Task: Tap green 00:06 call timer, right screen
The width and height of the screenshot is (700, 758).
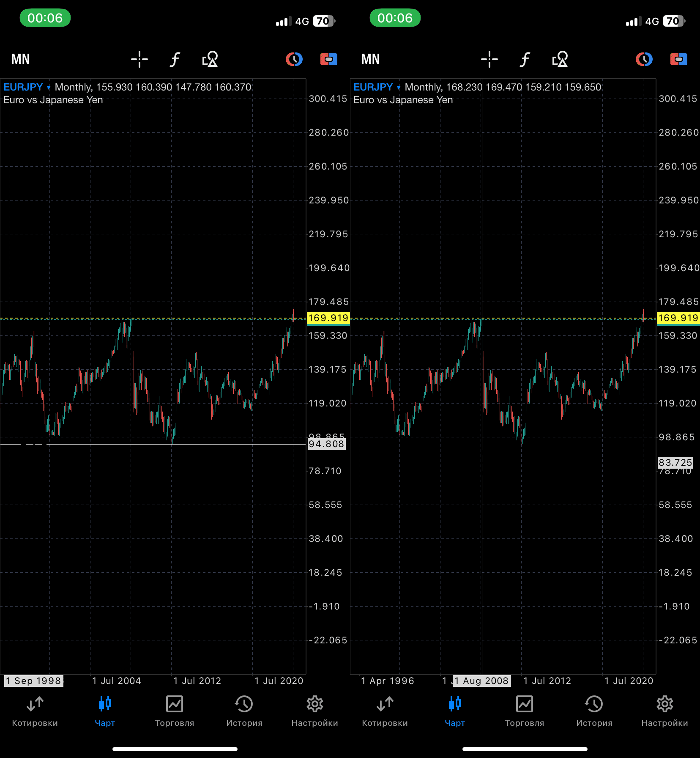Action: (x=395, y=18)
